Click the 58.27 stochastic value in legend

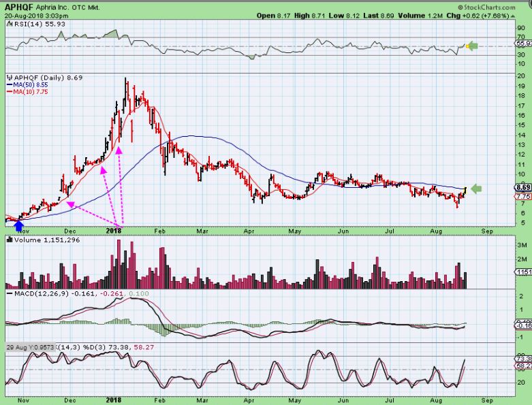click(144, 347)
